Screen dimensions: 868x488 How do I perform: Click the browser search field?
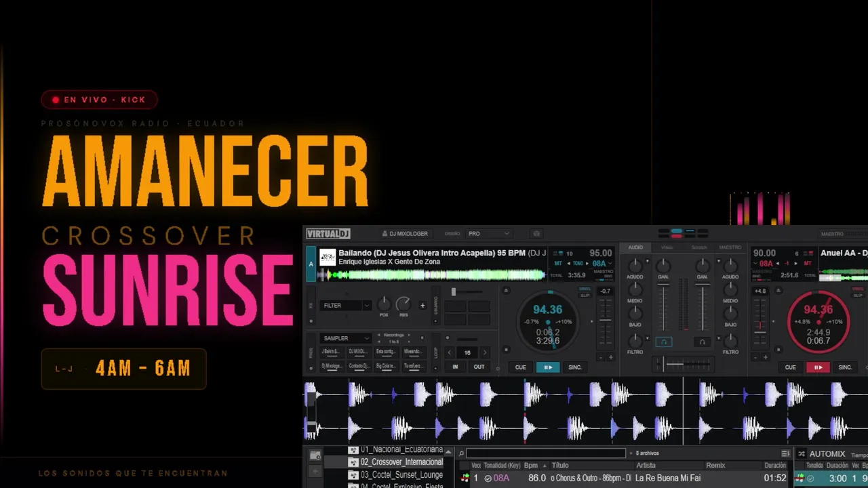pyautogui.click(x=546, y=453)
